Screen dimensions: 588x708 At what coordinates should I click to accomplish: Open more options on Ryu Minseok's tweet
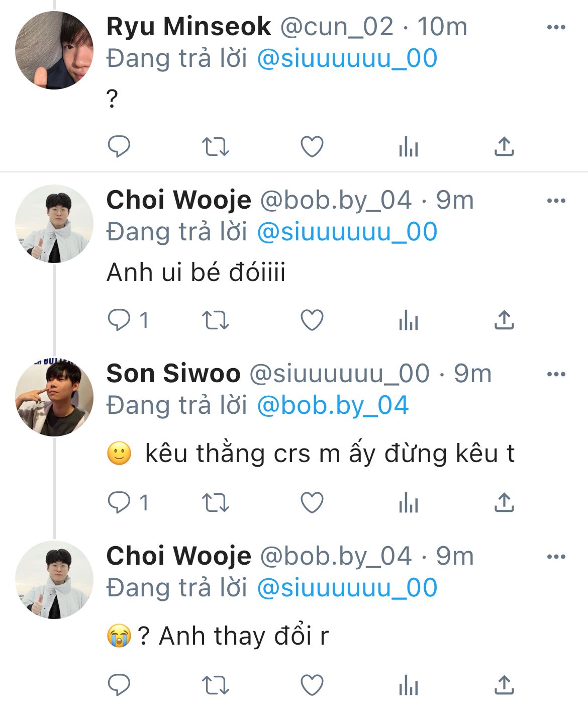tap(556, 27)
